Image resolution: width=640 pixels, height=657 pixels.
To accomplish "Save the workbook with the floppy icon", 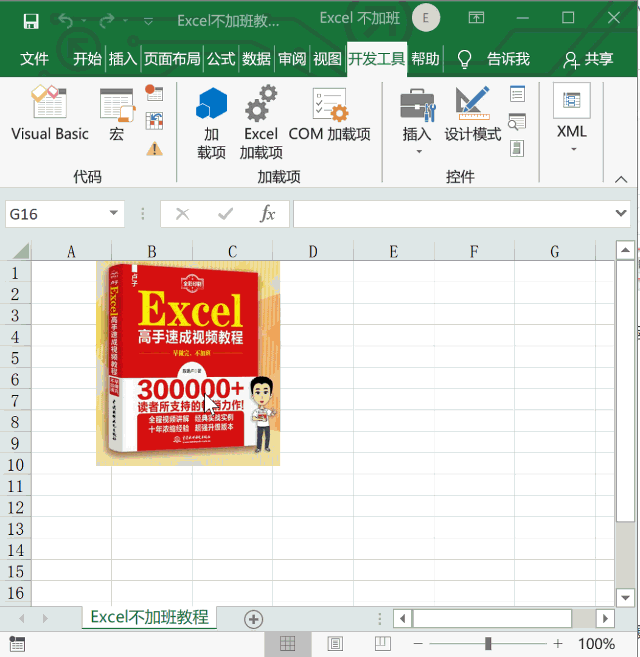I will pos(31,21).
